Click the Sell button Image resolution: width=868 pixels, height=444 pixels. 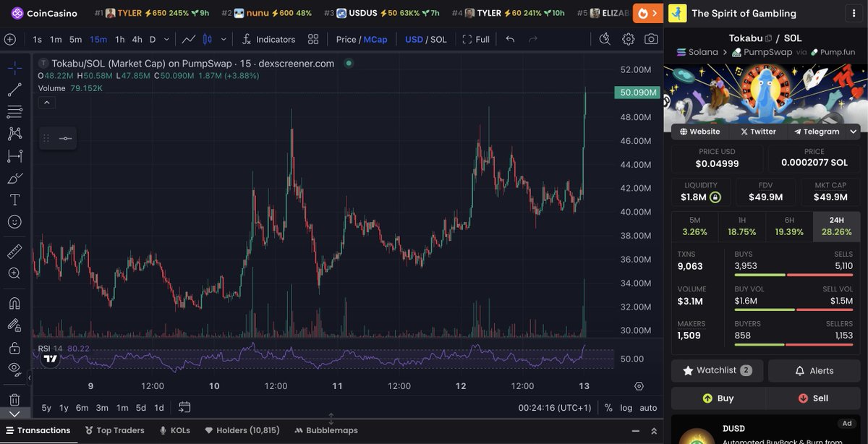click(814, 398)
